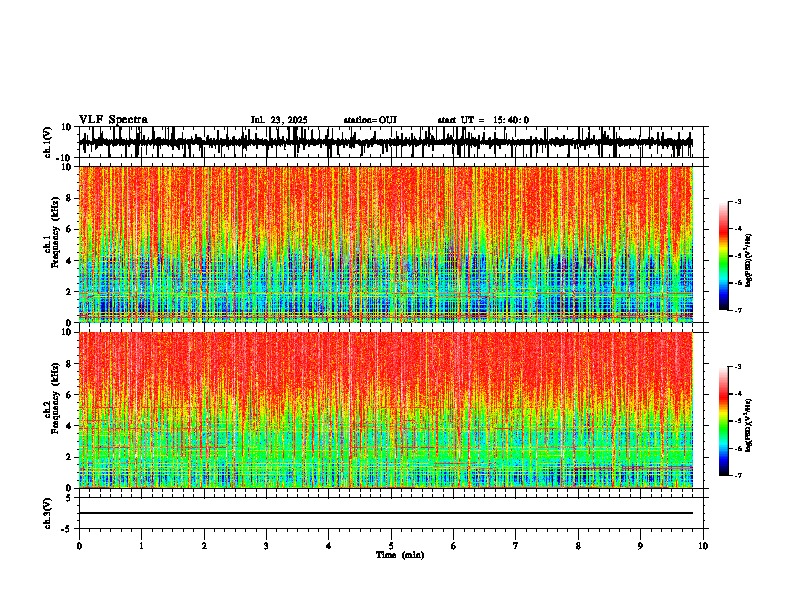Click the 'ch.3(V)' axis label
The image size is (792, 612).
(48, 514)
